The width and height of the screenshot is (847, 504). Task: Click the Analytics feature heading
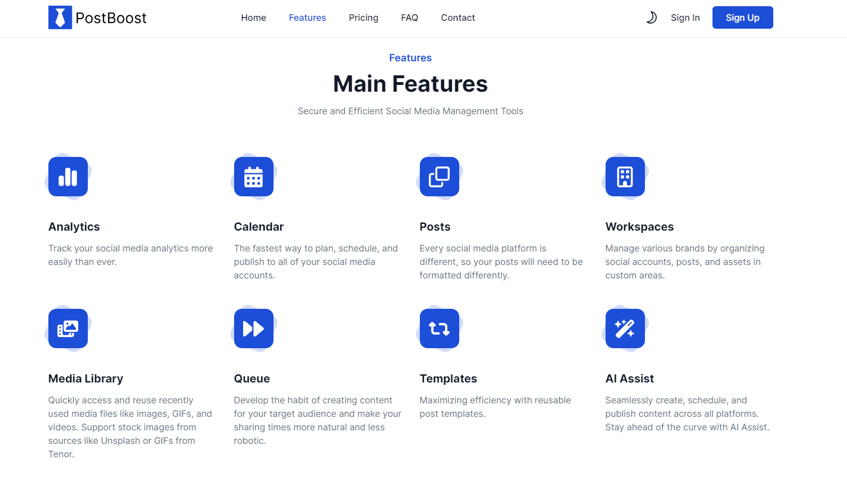tap(74, 227)
